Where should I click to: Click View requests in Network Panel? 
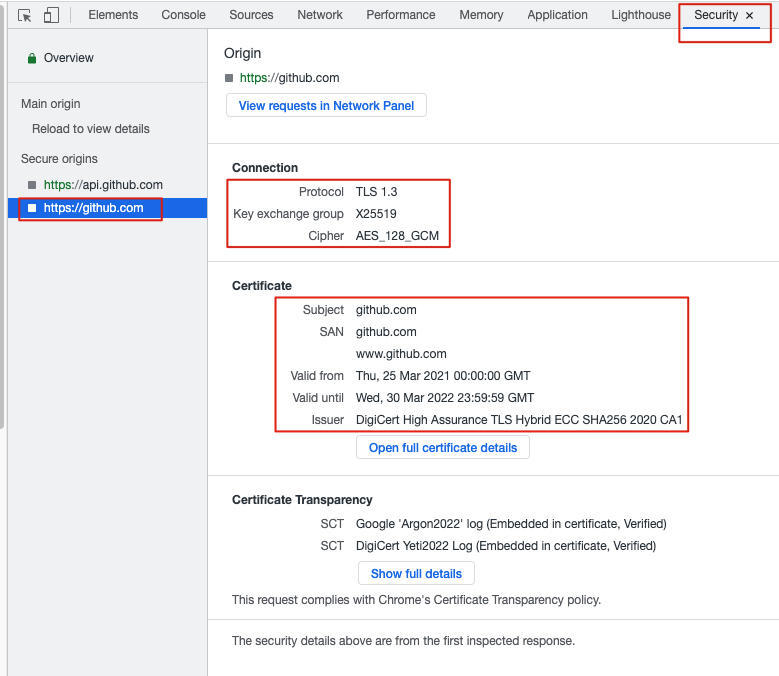[326, 106]
